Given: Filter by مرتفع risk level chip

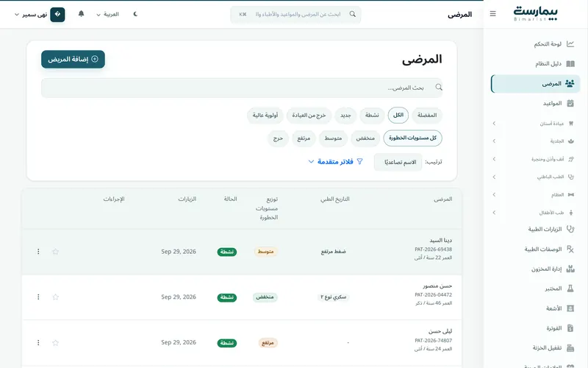Looking at the screenshot, I should pos(304,138).
